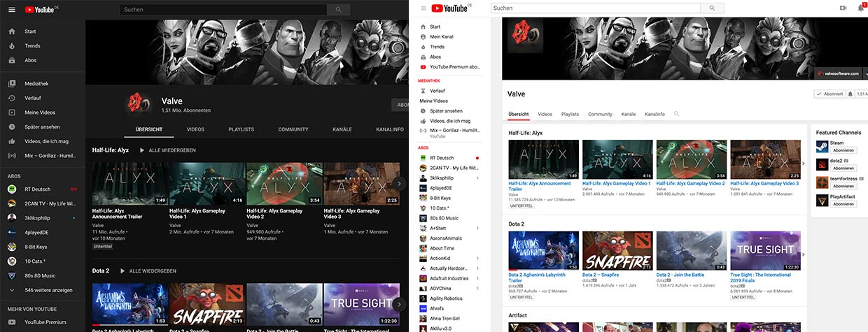The width and height of the screenshot is (868, 332).
Task: Click the channel search icon next to Kanalinfo
Action: click(676, 114)
